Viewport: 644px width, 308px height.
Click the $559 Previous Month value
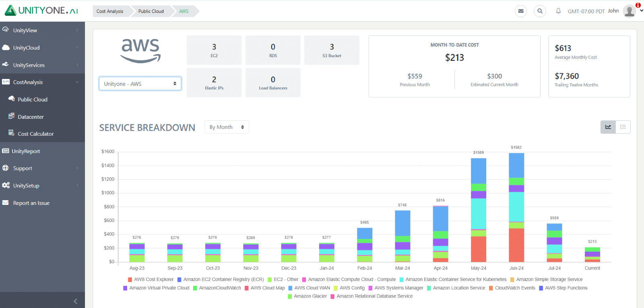415,76
